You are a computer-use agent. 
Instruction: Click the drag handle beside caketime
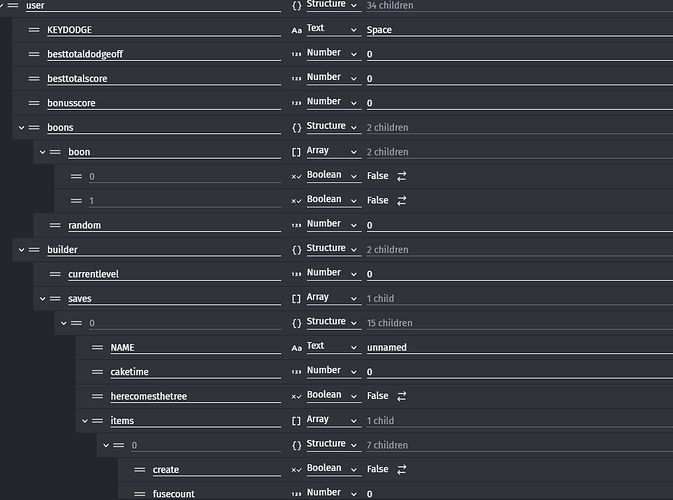[98, 372]
